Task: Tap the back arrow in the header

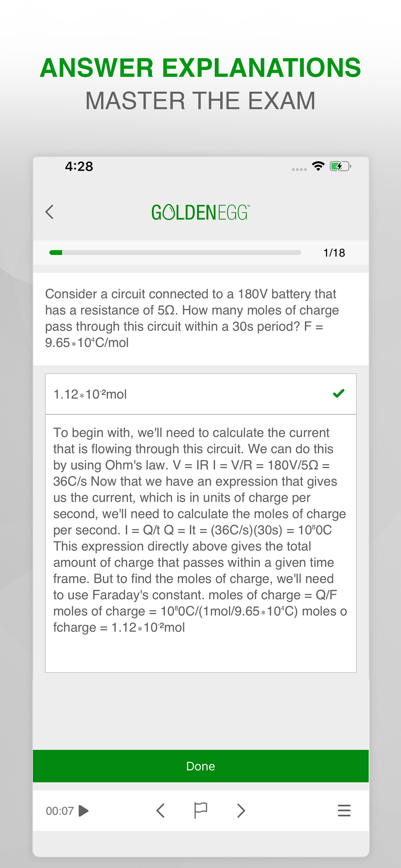Action: 49,212
